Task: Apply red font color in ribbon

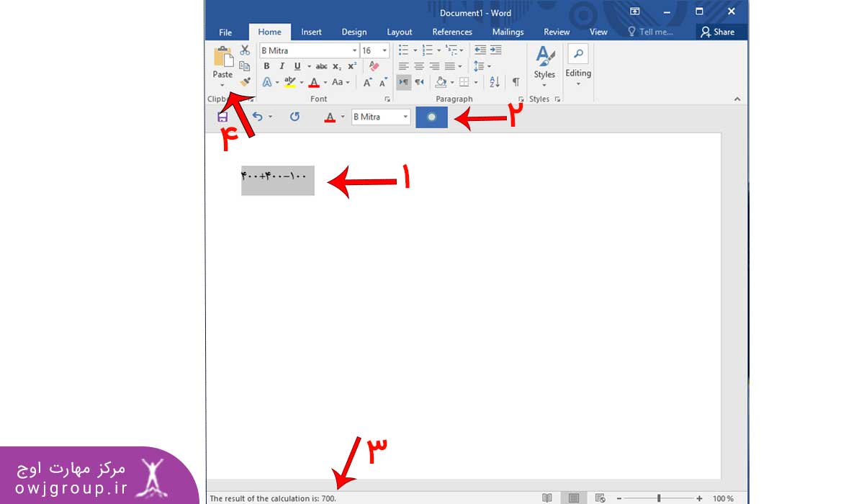Action: point(314,83)
